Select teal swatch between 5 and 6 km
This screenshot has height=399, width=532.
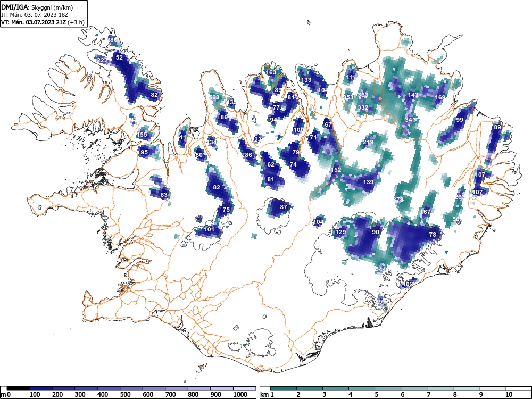pyautogui.click(x=388, y=388)
